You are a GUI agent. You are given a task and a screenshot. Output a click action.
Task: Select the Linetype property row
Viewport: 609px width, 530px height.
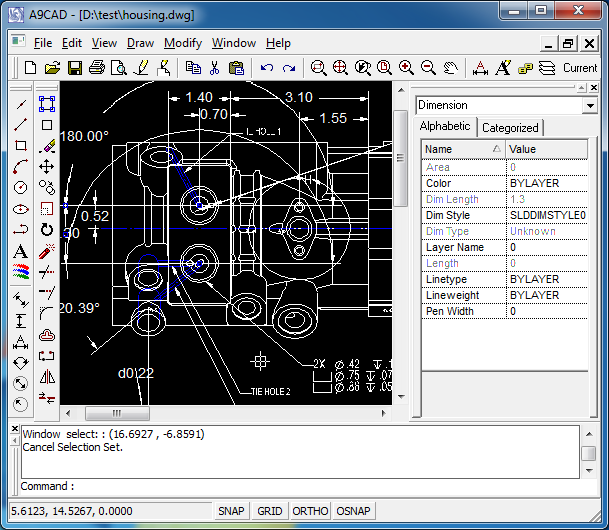click(505, 279)
